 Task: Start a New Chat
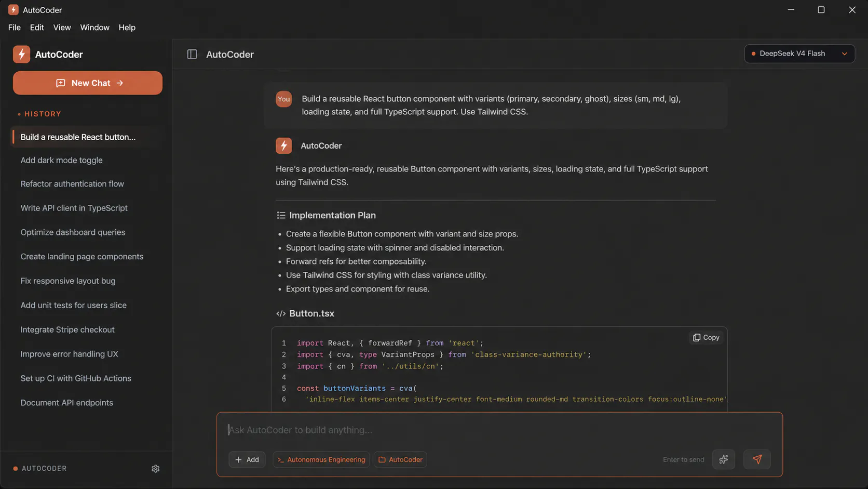coord(88,83)
